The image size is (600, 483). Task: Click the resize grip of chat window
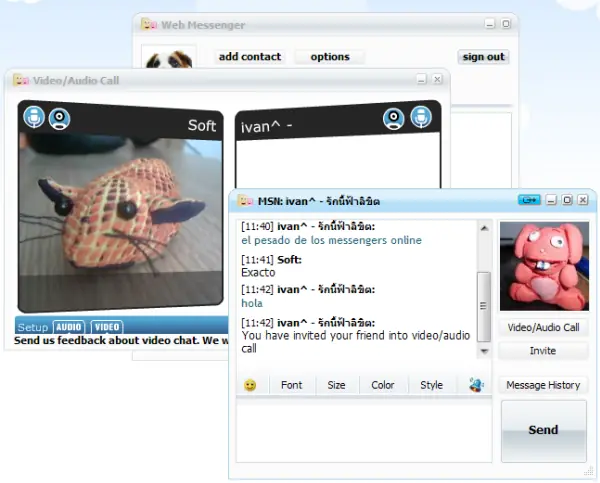coord(589,472)
